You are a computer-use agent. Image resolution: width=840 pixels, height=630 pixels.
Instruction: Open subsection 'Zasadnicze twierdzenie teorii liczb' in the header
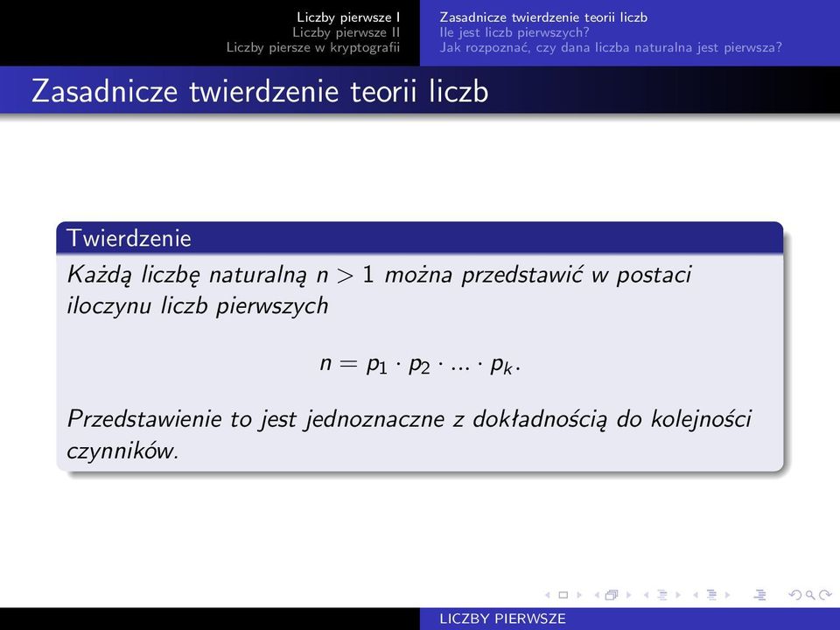(x=543, y=17)
